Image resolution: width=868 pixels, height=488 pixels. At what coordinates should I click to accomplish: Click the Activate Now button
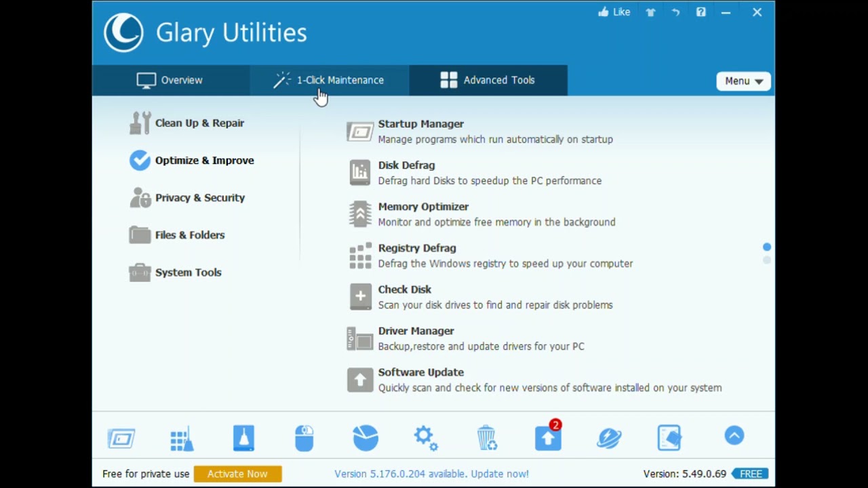[x=237, y=474]
